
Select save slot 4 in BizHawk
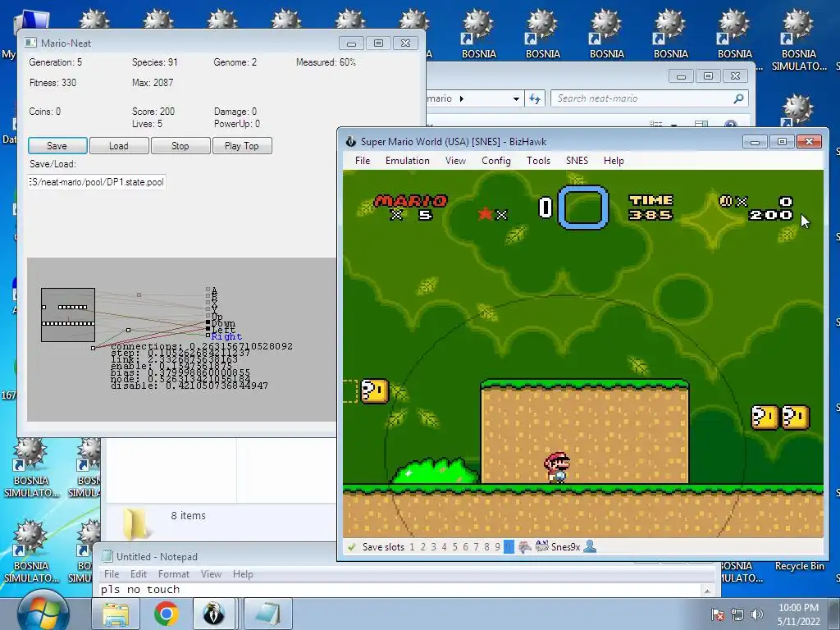click(x=444, y=547)
